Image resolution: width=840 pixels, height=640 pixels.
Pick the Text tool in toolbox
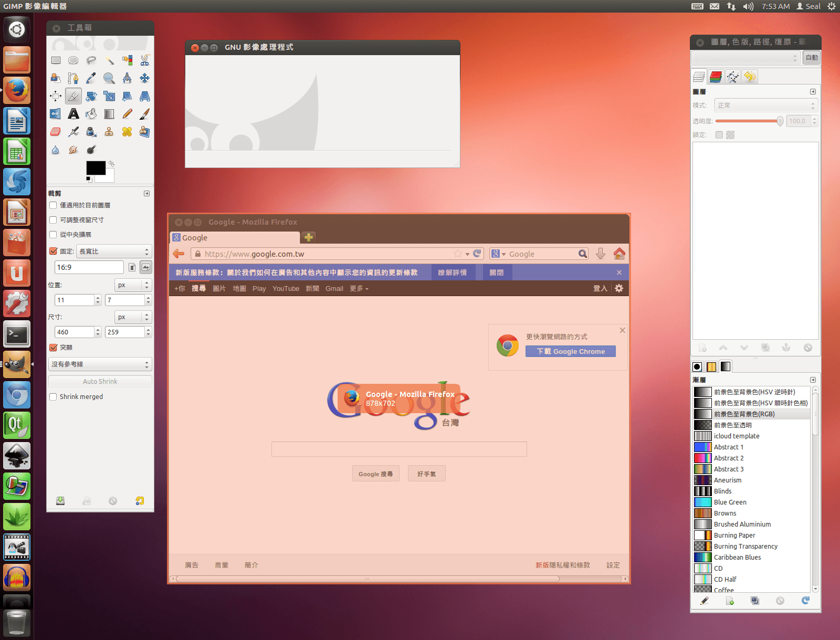pyautogui.click(x=73, y=114)
